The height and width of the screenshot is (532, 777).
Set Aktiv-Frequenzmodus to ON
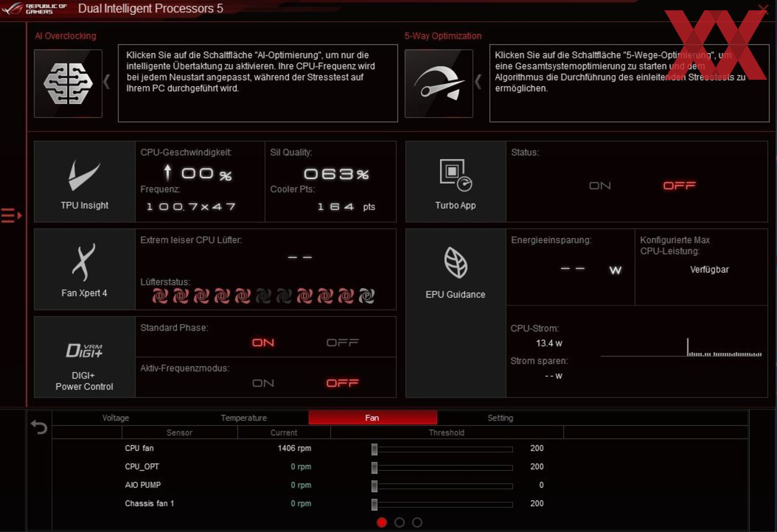click(263, 383)
